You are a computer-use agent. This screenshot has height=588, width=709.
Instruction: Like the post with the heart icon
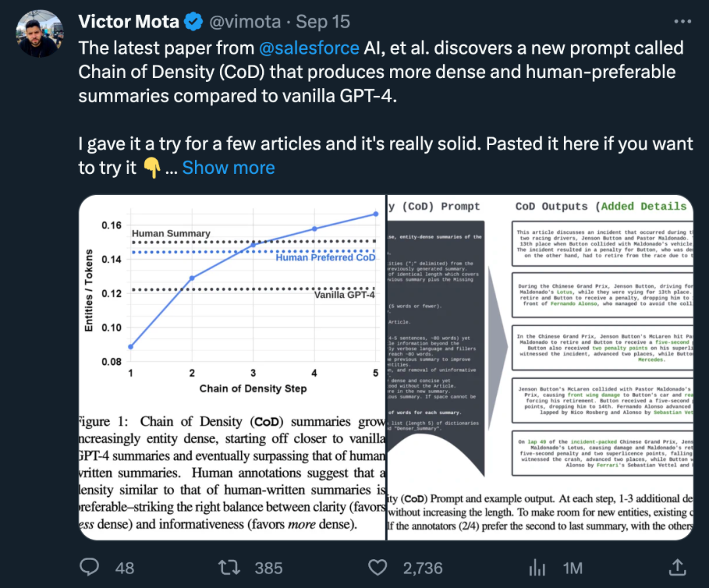click(377, 567)
